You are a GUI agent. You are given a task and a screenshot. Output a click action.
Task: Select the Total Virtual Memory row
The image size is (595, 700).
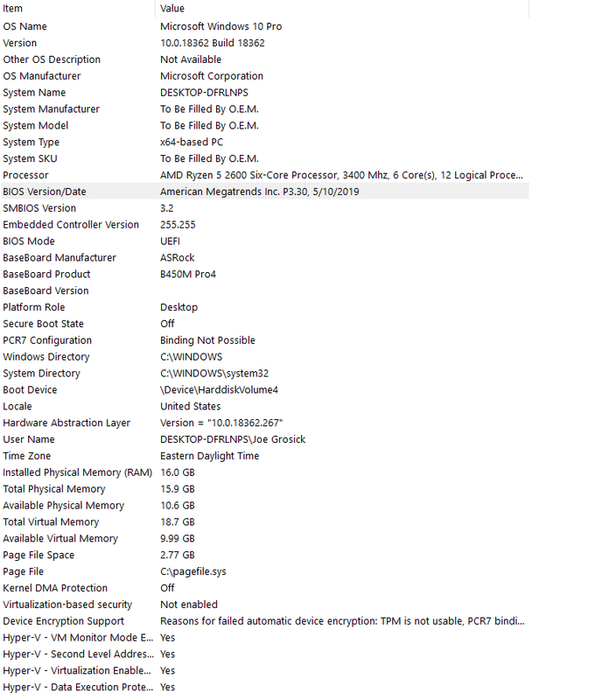[x=265, y=521]
